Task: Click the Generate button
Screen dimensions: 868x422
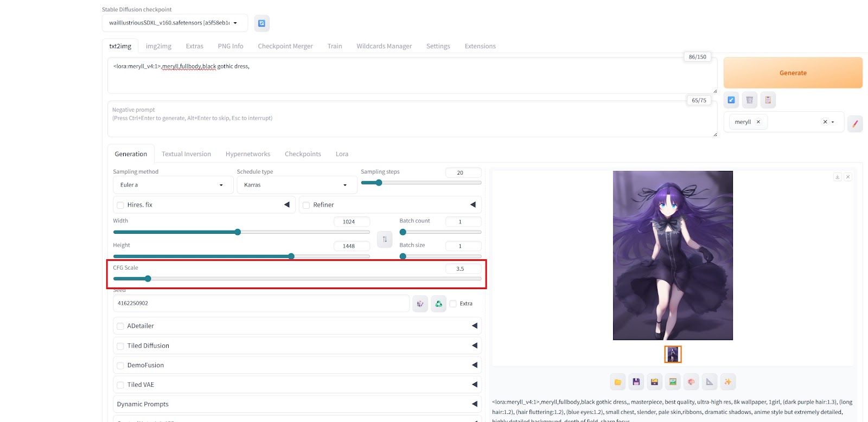Action: (793, 73)
